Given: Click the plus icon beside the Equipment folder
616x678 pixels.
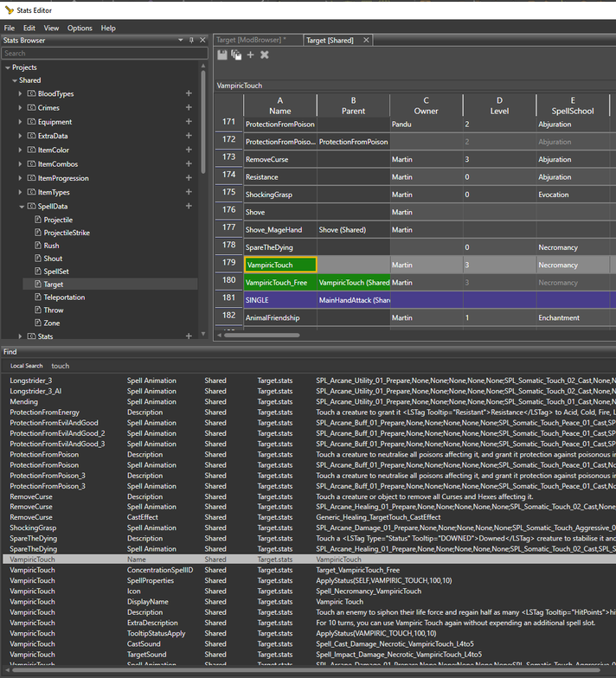Looking at the screenshot, I should [189, 122].
